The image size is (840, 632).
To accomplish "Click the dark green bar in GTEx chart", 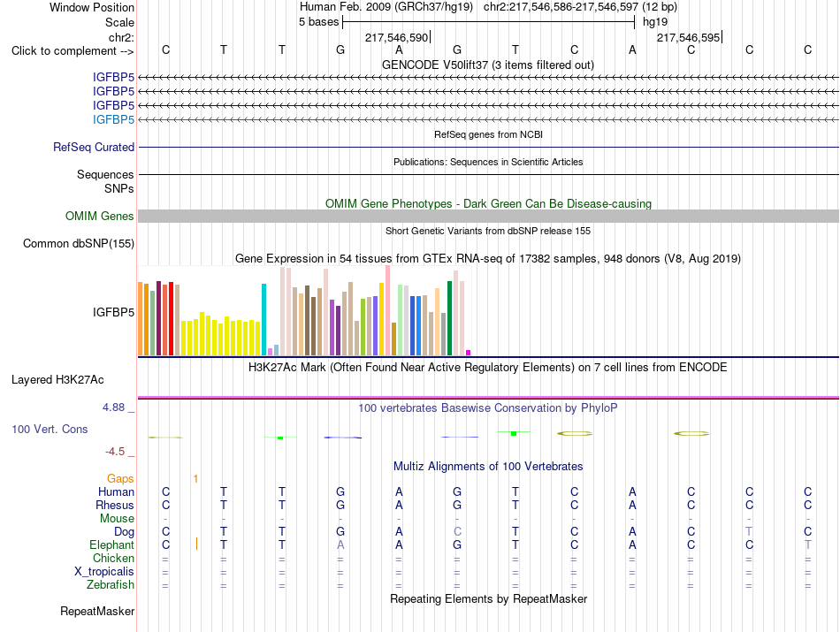I will click(449, 318).
